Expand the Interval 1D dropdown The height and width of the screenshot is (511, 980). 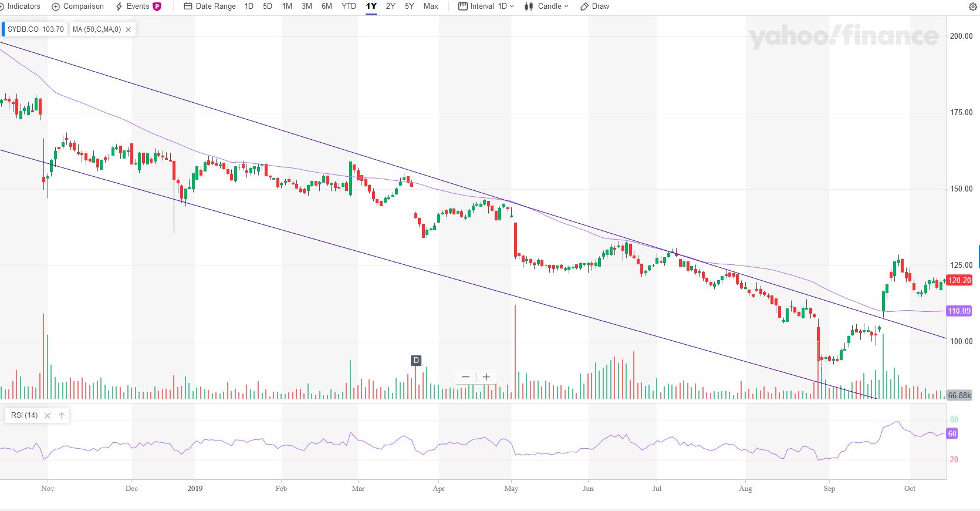click(x=486, y=6)
